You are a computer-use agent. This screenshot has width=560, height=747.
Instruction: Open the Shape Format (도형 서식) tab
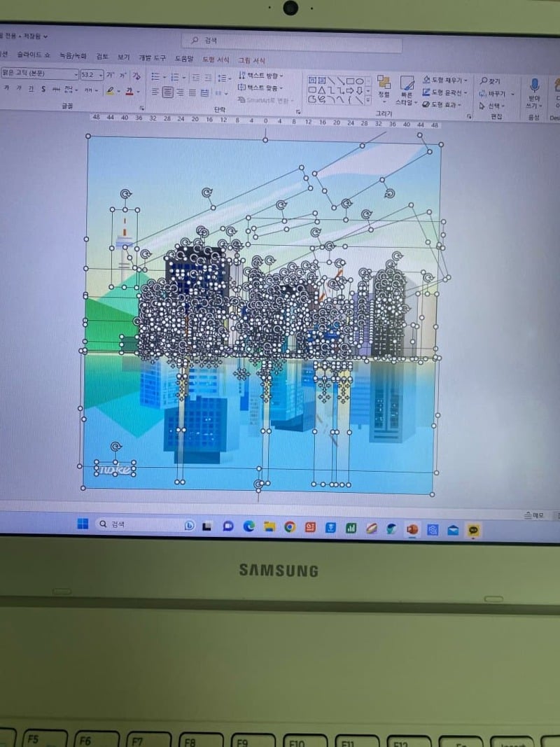tap(216, 60)
